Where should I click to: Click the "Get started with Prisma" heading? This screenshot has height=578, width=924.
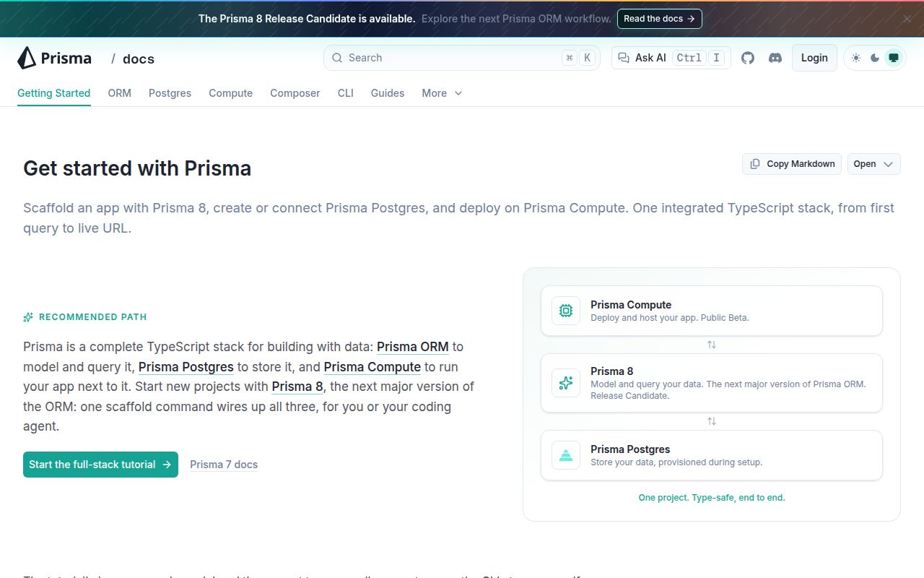click(x=137, y=168)
